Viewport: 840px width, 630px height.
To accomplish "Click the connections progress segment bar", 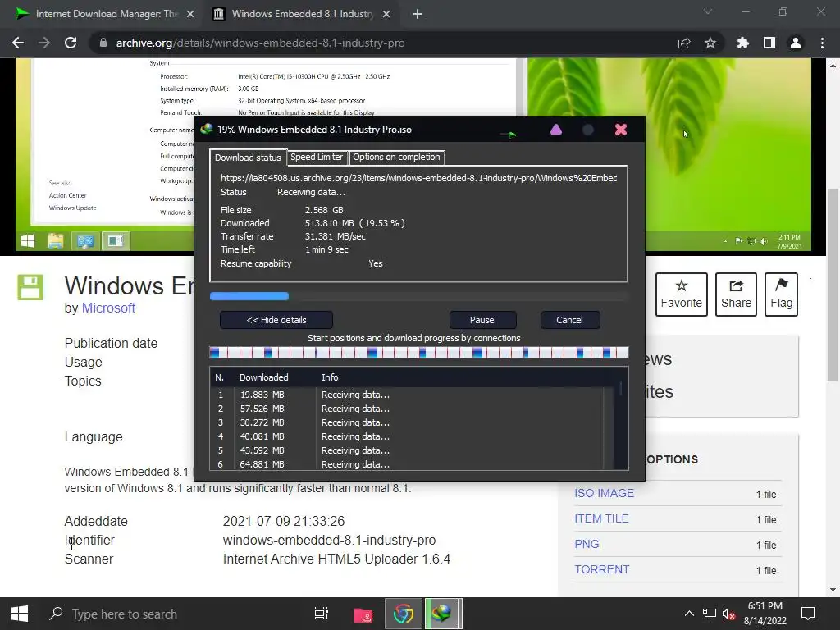I will click(x=419, y=352).
